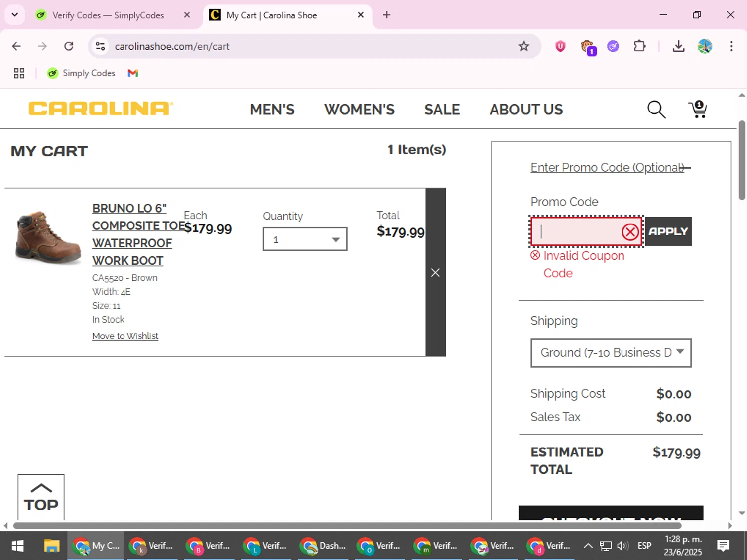
Task: Open the Extensions puzzle piece menu
Action: click(x=639, y=46)
